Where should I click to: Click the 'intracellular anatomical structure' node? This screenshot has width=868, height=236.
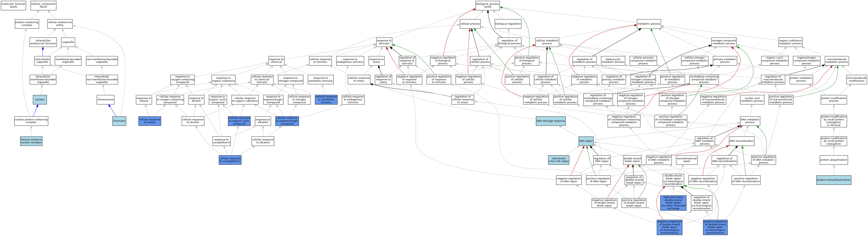43,42
